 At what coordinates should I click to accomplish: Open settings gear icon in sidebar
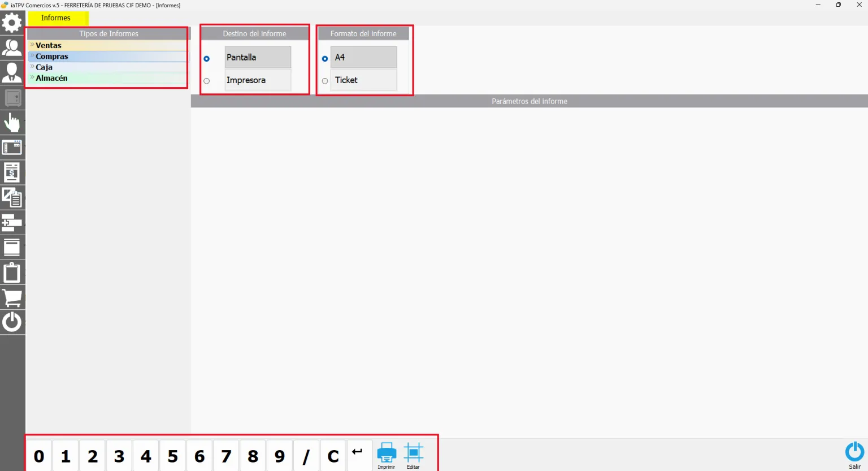point(12,23)
